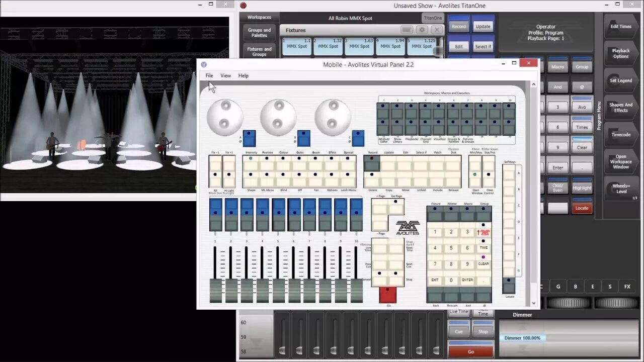This screenshot has height=362, width=644.
Task: Turn the middle attribute wheel B
Action: coord(278,117)
